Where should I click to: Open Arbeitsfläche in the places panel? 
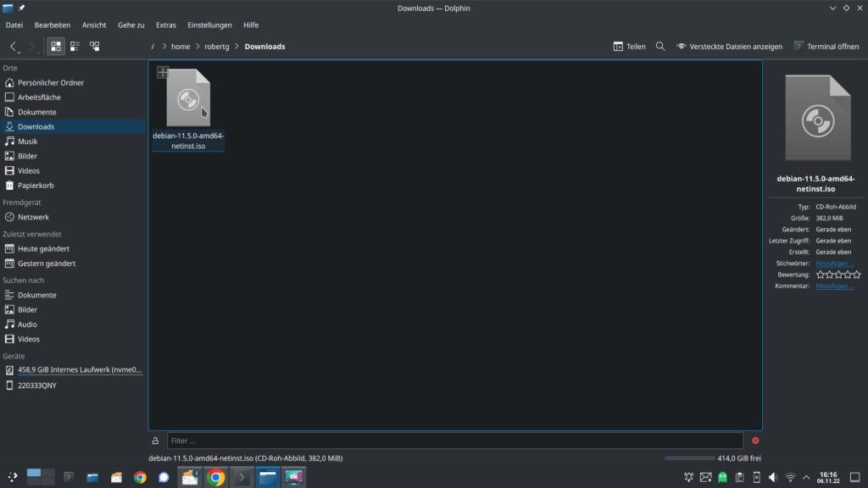pyautogui.click(x=73, y=97)
